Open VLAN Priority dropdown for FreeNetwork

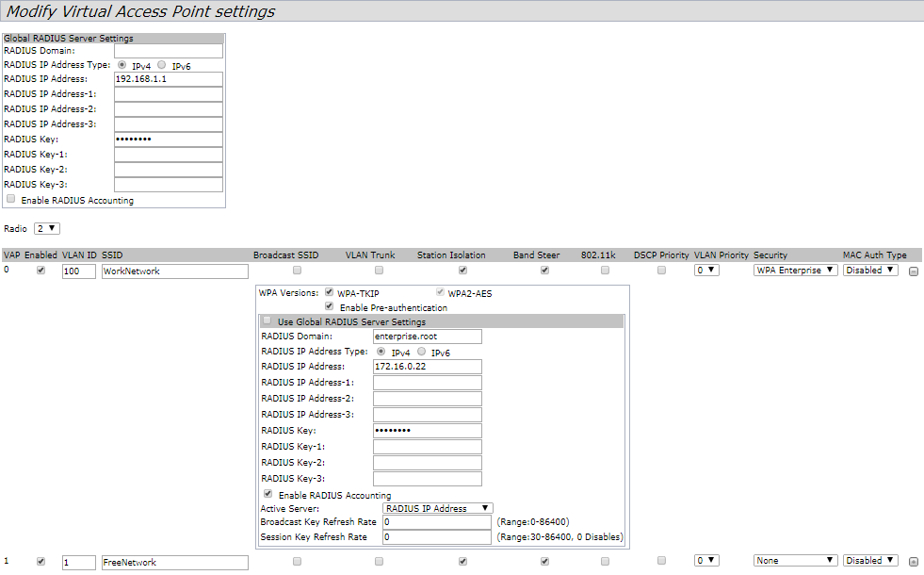[x=706, y=560]
